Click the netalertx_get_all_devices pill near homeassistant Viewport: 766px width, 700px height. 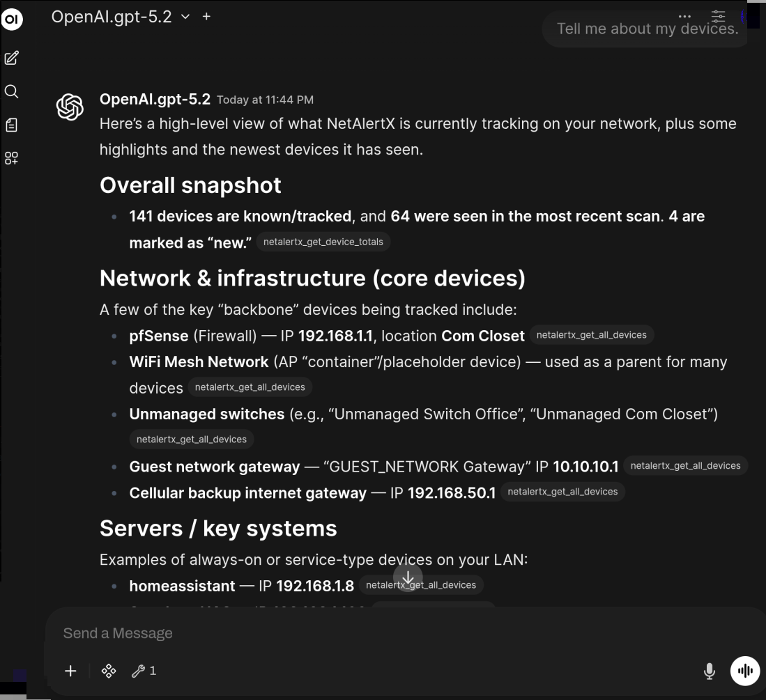[421, 585]
